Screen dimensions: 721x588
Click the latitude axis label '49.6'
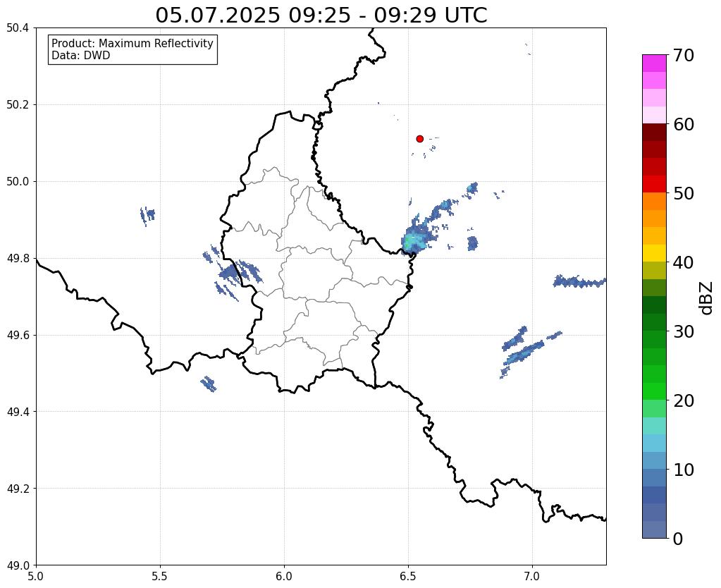(x=18, y=336)
